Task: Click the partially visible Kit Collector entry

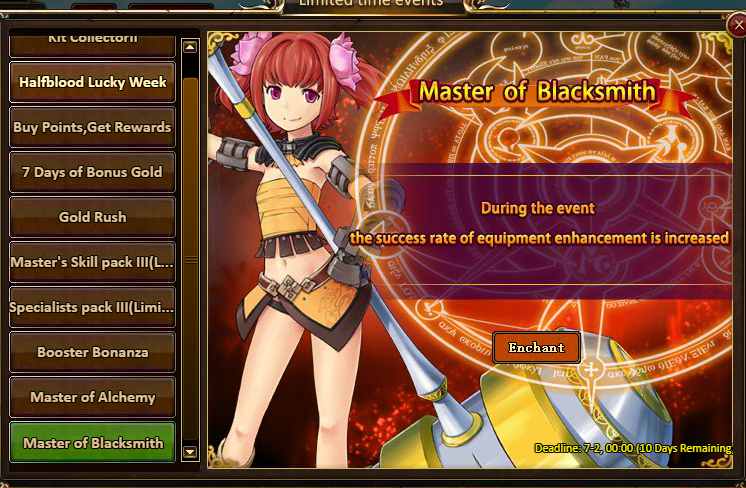Action: (92, 45)
